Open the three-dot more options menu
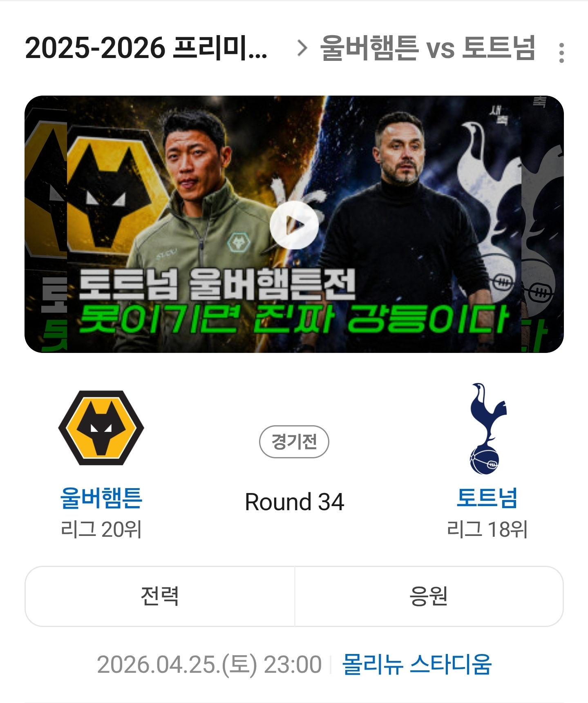Viewport: 588px width, 703px height. [561, 53]
